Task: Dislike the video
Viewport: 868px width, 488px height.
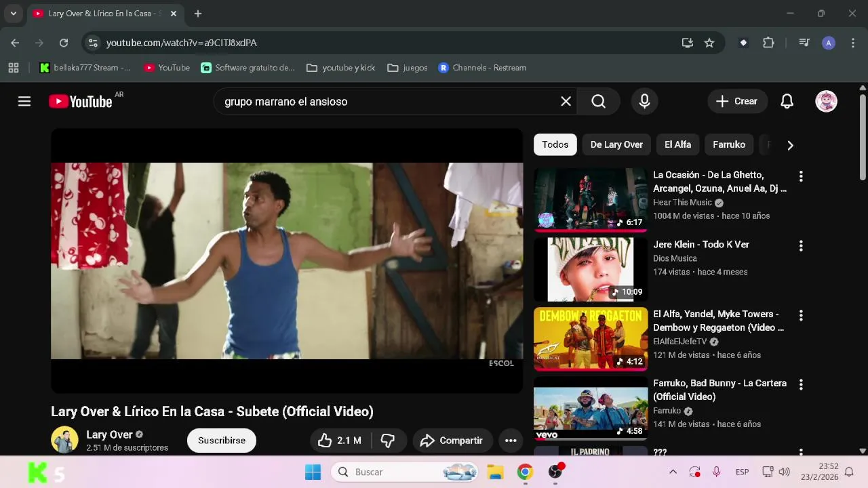Action: coord(388,441)
